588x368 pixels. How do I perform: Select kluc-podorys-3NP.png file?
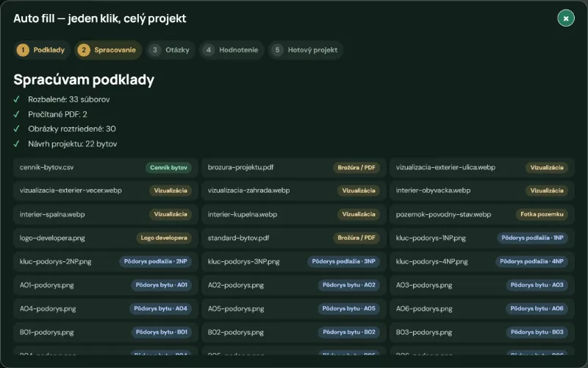293,262
